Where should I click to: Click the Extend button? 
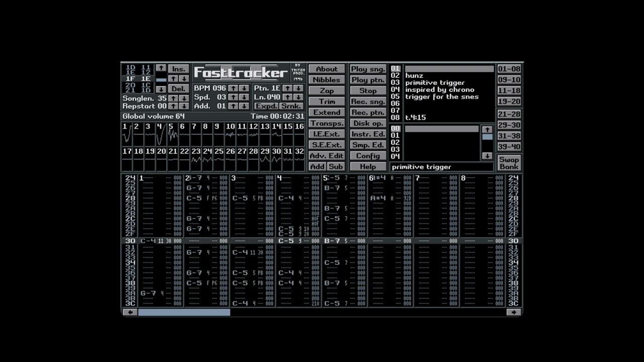click(327, 112)
